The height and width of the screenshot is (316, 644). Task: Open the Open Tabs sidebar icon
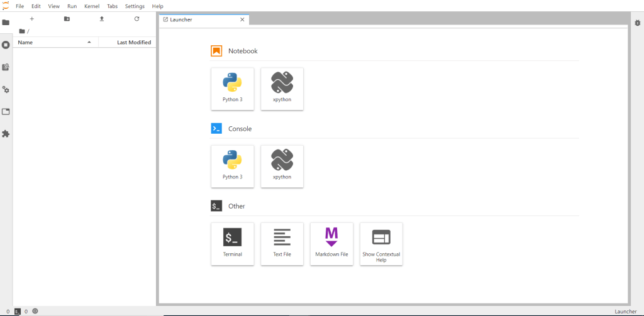click(x=6, y=112)
